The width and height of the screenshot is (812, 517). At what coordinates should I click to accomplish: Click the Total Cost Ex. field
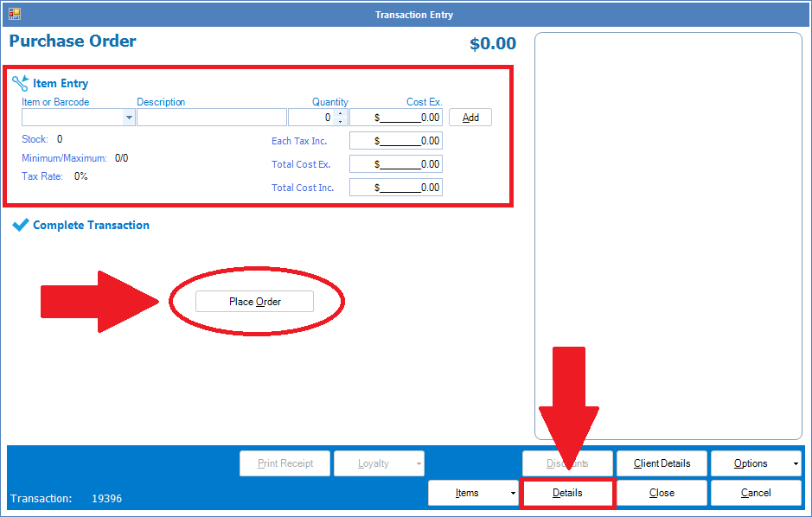pos(396,164)
